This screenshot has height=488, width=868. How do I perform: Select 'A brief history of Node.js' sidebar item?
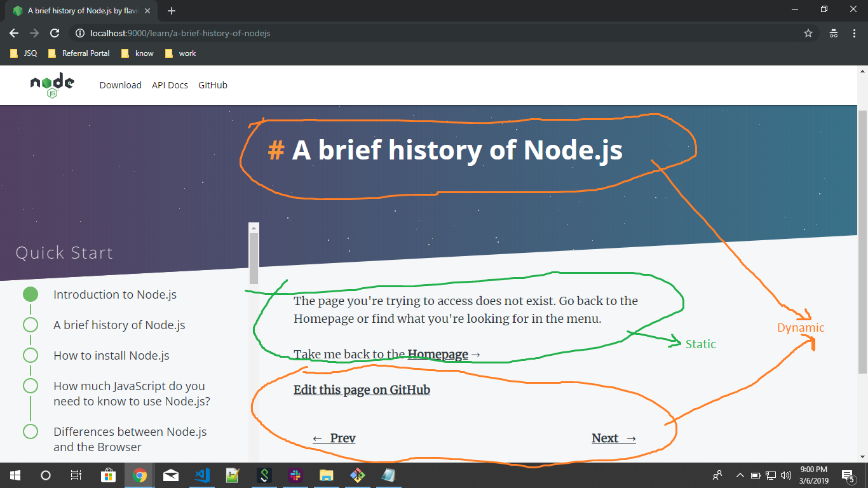coord(119,325)
